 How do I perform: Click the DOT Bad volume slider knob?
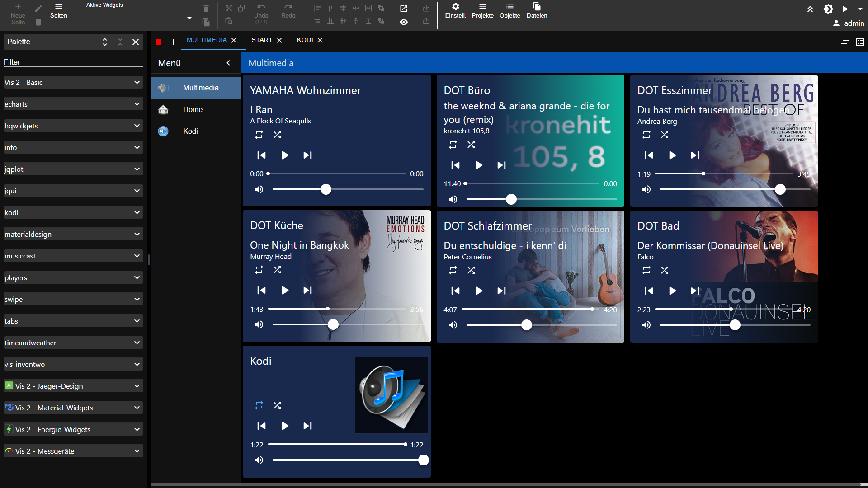click(735, 325)
